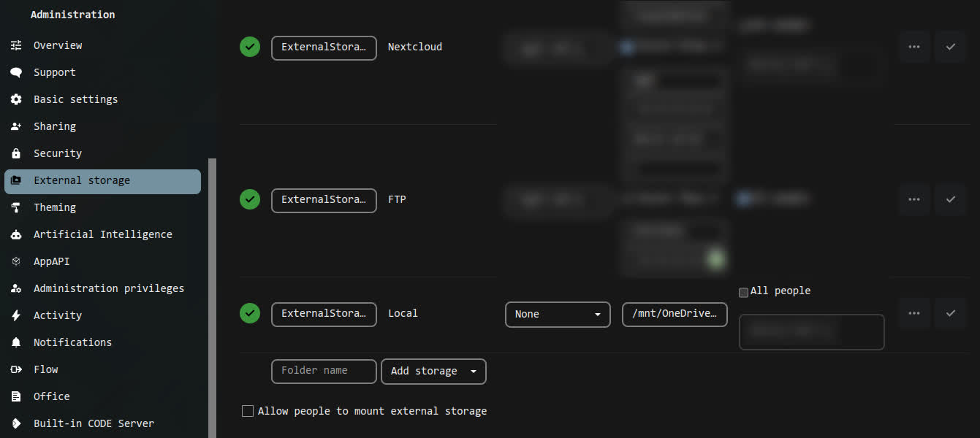The image size is (980, 438).
Task: Open the None authentication dropdown
Action: click(558, 315)
